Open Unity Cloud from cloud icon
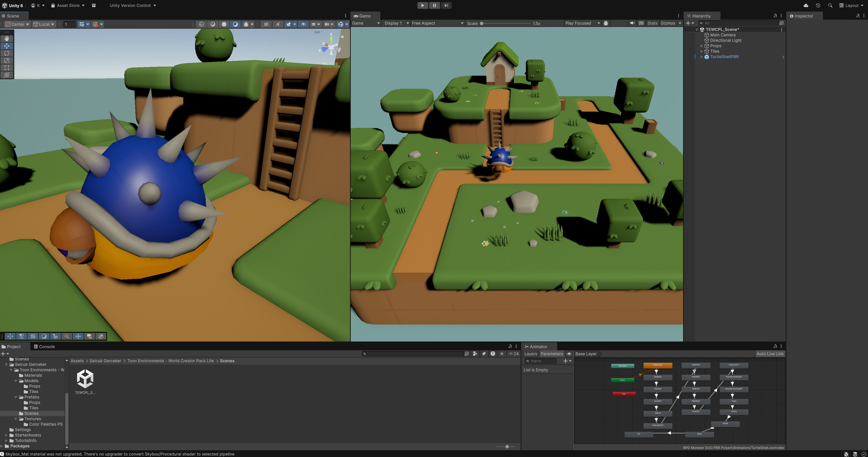Image resolution: width=868 pixels, height=457 pixels. 806,5
